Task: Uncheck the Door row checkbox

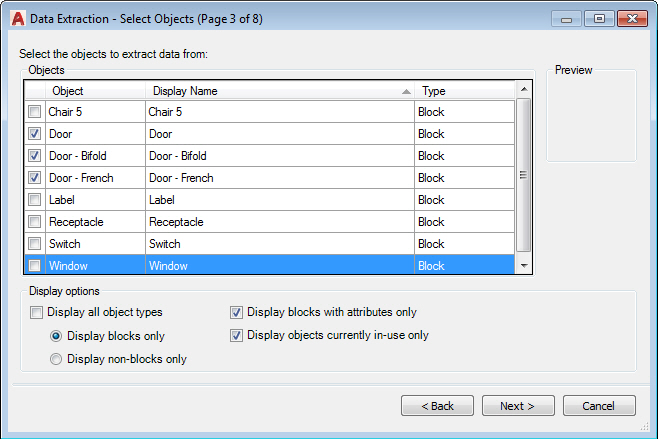Action: tap(34, 134)
